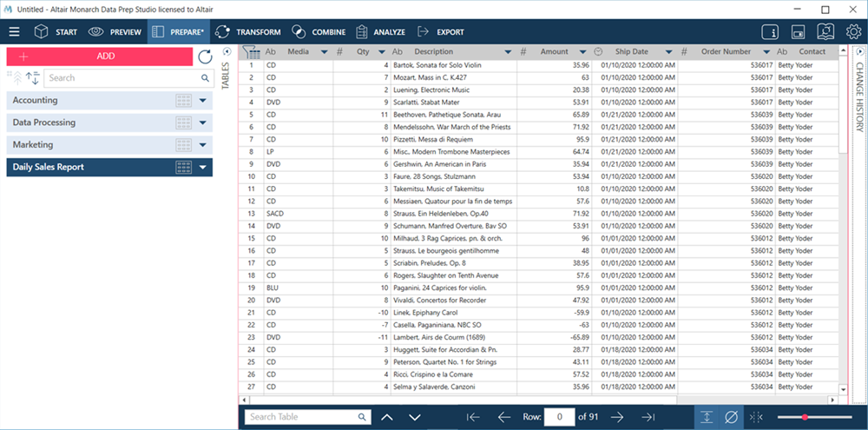Open the Amount column dropdown
Image resolution: width=868 pixels, height=430 pixels.
click(x=583, y=52)
